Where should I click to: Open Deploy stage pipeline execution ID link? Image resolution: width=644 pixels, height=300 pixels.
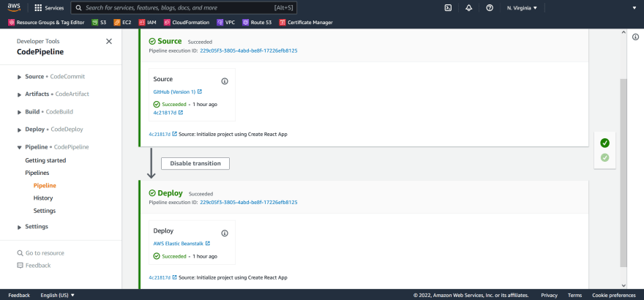pyautogui.click(x=249, y=203)
